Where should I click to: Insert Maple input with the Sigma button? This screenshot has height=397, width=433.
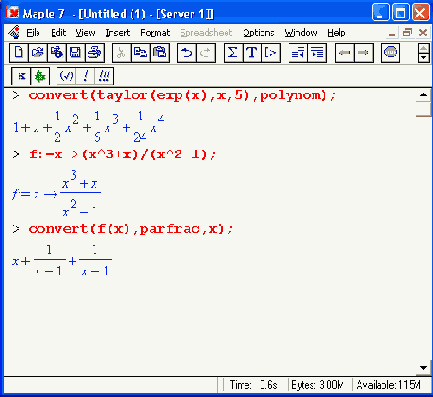point(233,53)
